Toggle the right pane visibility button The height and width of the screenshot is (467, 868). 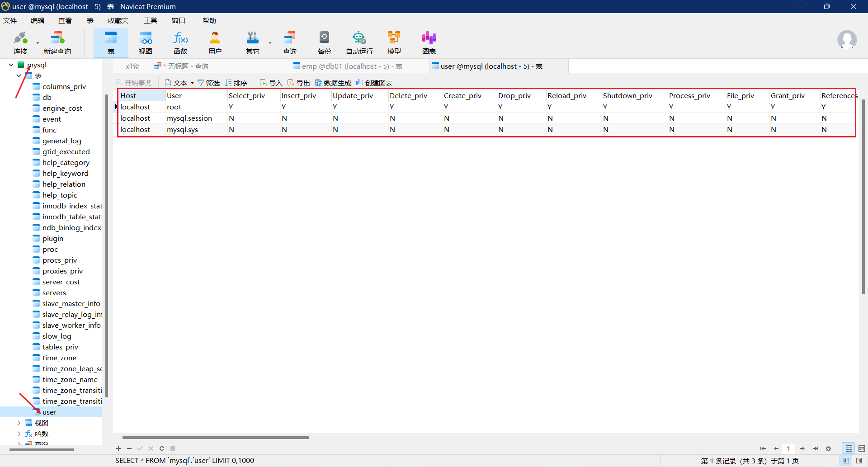tap(859, 461)
